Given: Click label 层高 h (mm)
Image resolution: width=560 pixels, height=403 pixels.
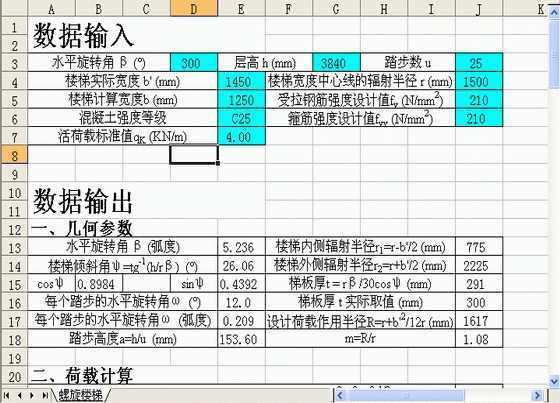Looking at the screenshot, I should click(x=265, y=63).
